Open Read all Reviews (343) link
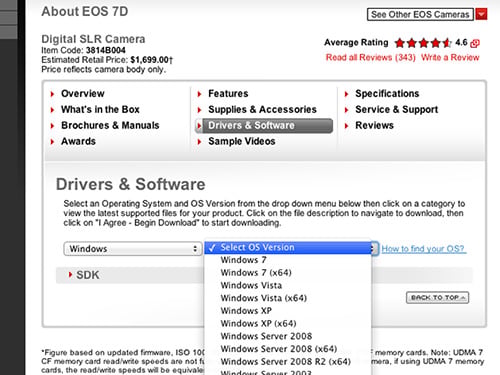This screenshot has height=375, width=500. point(371,57)
